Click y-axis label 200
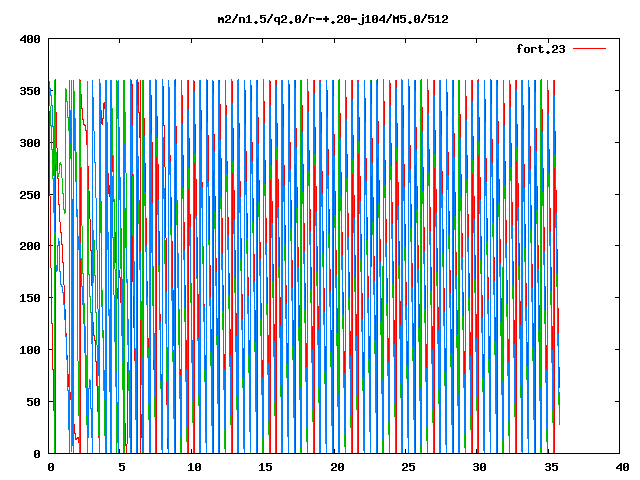The width and height of the screenshot is (640, 480). point(30,246)
